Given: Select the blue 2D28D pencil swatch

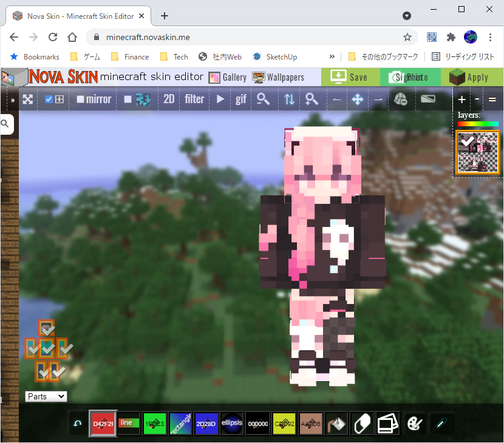Looking at the screenshot, I should [x=206, y=424].
